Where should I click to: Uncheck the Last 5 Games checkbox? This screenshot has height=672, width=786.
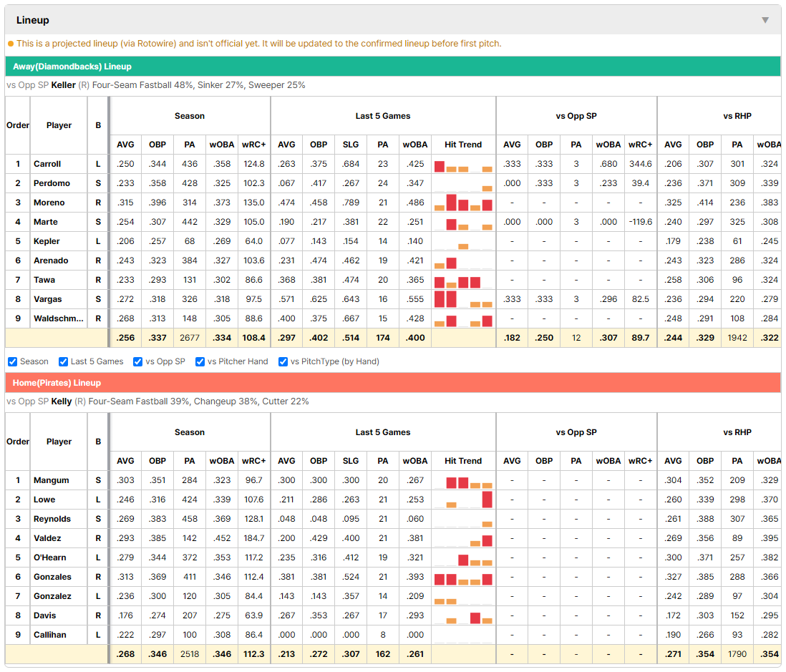(63, 362)
